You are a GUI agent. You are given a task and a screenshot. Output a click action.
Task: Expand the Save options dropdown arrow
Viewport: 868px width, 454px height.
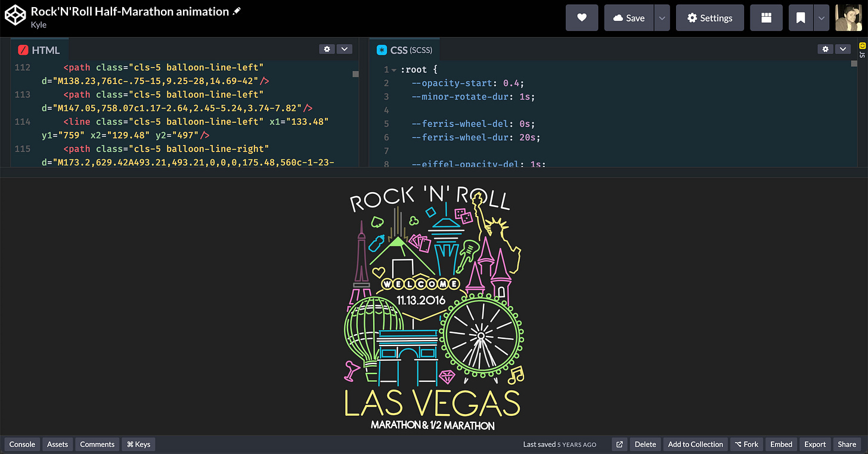click(x=662, y=18)
